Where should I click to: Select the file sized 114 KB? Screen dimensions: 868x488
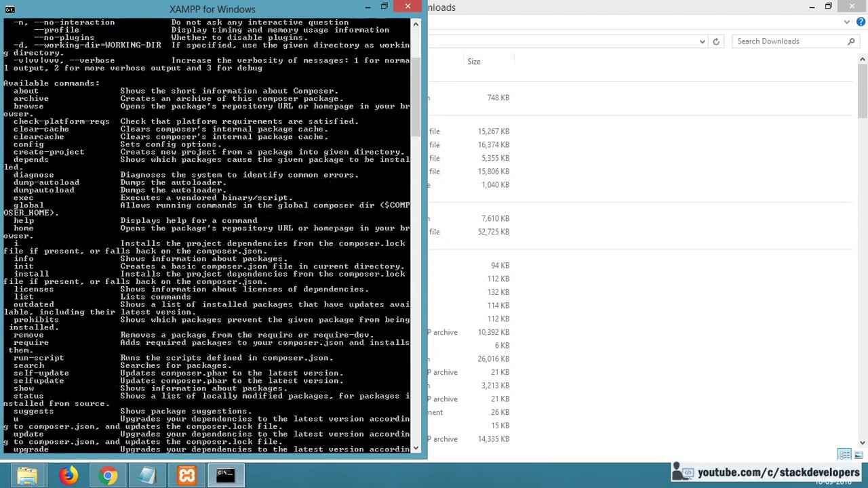tap(498, 306)
